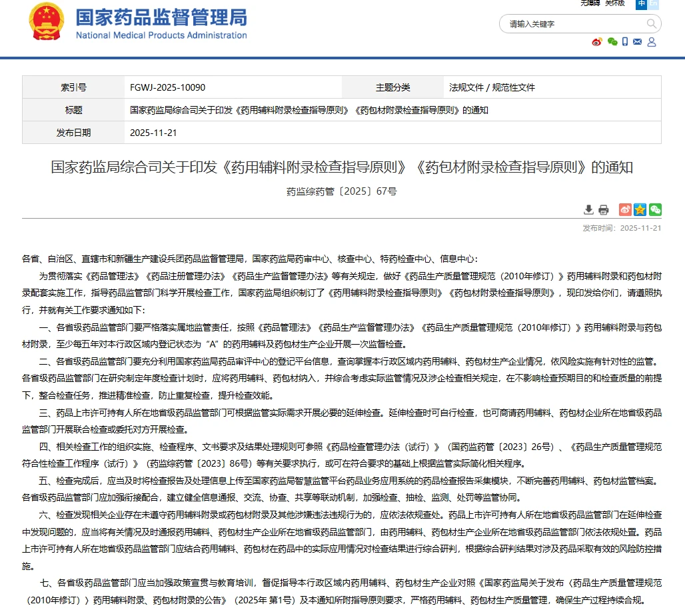Share article via green WeChat square icon
The width and height of the screenshot is (685, 616).
click(655, 210)
